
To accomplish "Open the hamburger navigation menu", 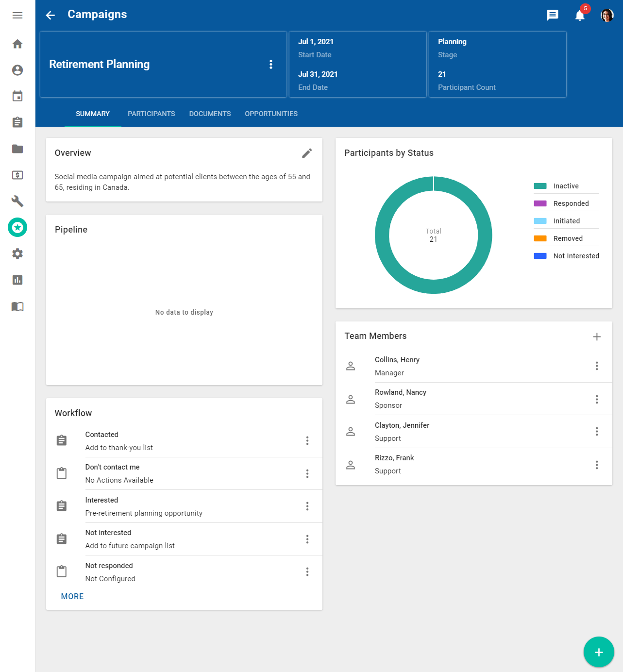I will (x=17, y=16).
